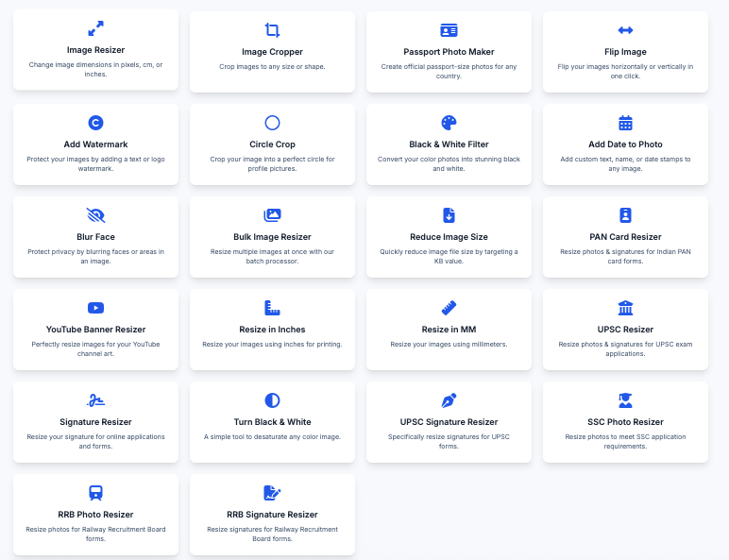Click the Add Date to Photo calendar icon
The width and height of the screenshot is (729, 560).
625,123
